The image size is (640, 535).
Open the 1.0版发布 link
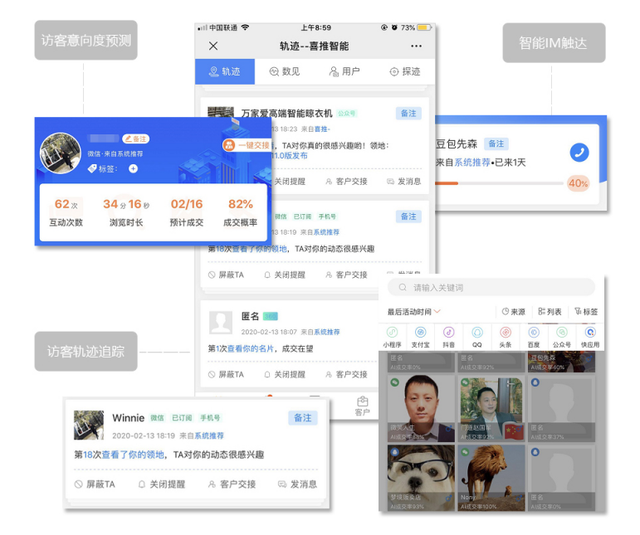(290, 155)
